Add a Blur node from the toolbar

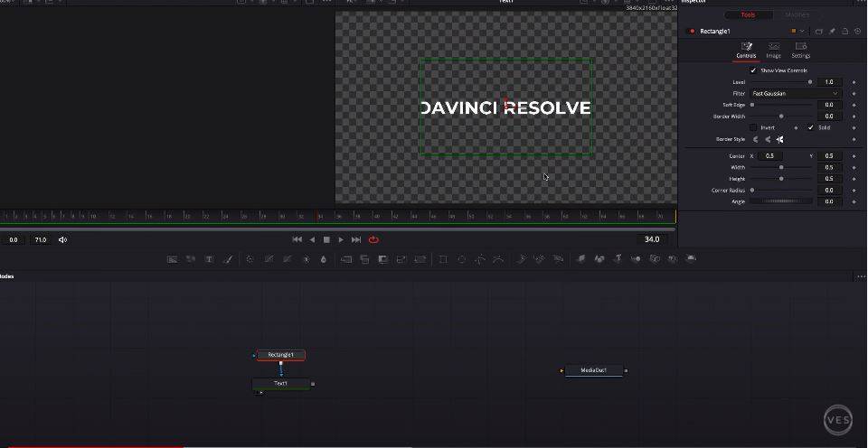(324, 259)
